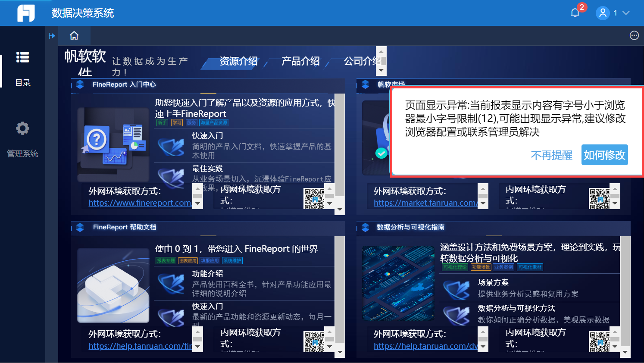The height and width of the screenshot is (363, 644).
Task: Open the data visualization dashboard thumbnail
Action: coord(398,283)
